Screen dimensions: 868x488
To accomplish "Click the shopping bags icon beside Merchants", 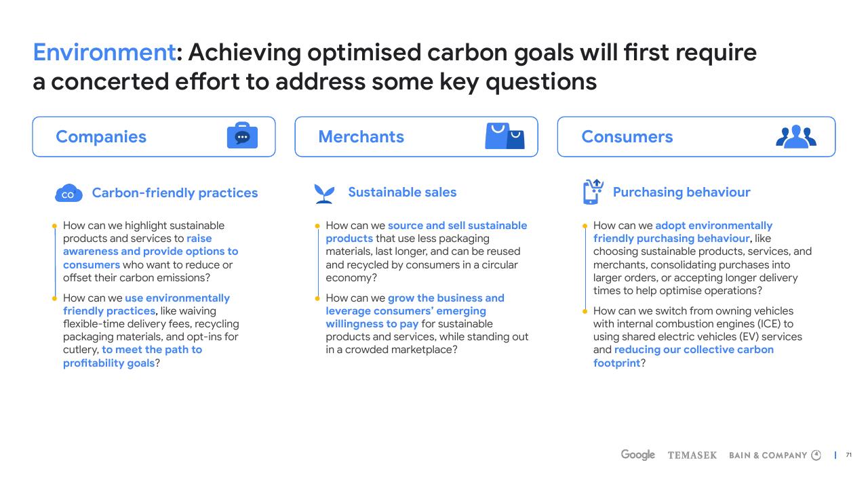I will tap(505, 136).
